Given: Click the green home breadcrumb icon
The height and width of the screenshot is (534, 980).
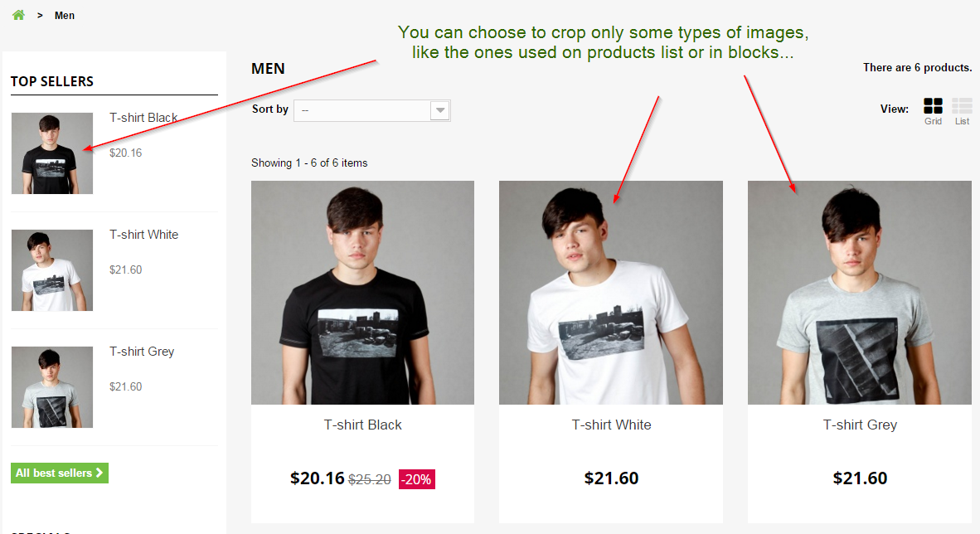Looking at the screenshot, I should [x=18, y=15].
